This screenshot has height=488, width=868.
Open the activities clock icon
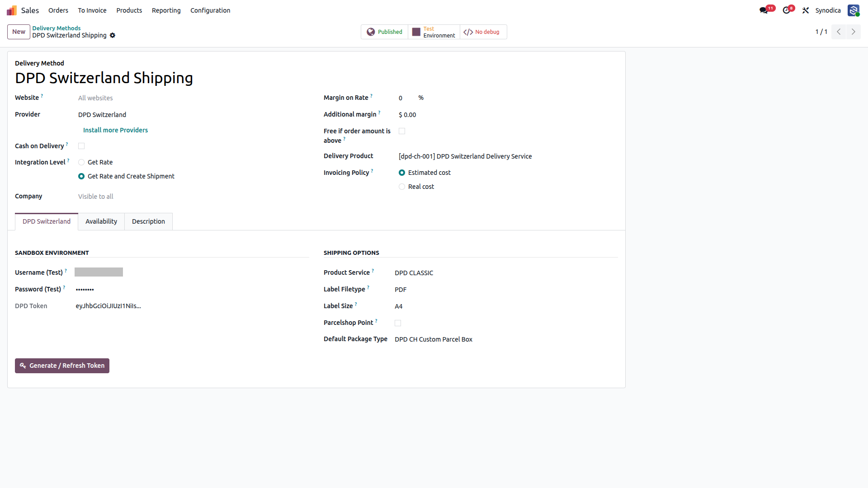click(787, 10)
